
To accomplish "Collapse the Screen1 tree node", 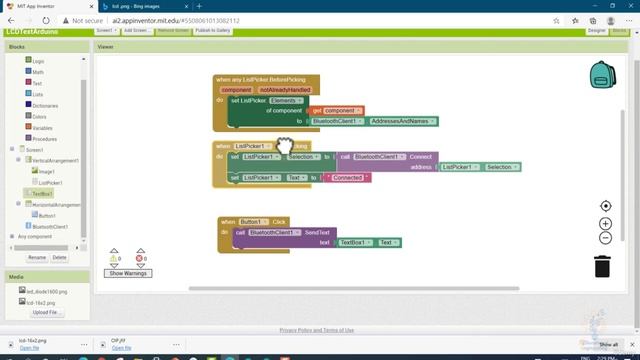I will pyautogui.click(x=12, y=149).
